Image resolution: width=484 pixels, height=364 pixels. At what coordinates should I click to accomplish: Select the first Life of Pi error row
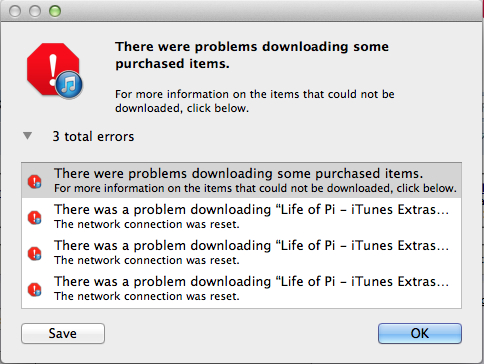point(241,216)
